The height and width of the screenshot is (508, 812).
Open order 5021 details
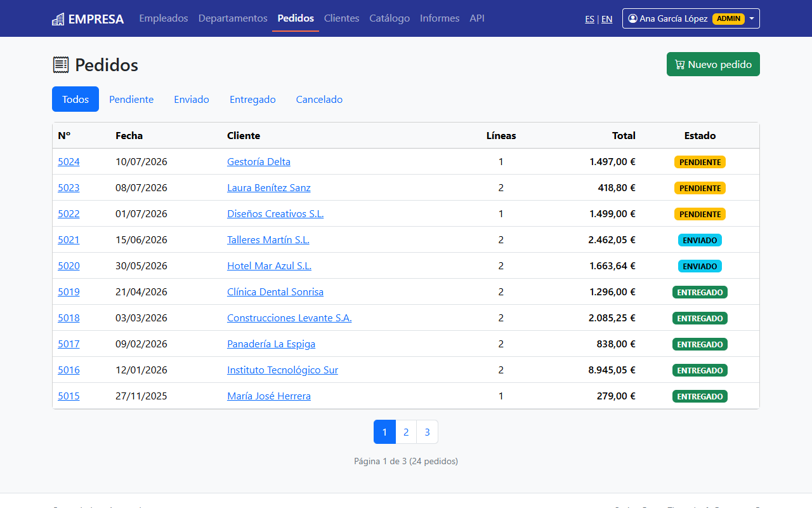(x=69, y=240)
